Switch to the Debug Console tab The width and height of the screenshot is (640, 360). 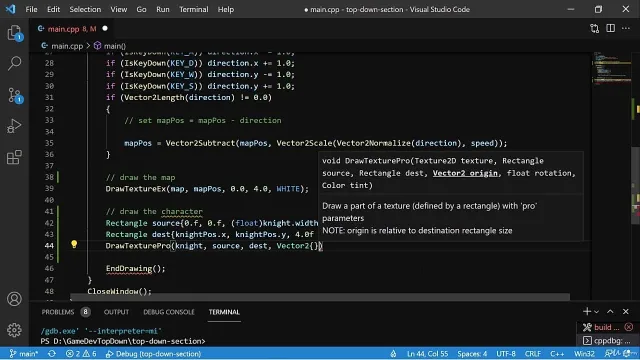click(169, 312)
